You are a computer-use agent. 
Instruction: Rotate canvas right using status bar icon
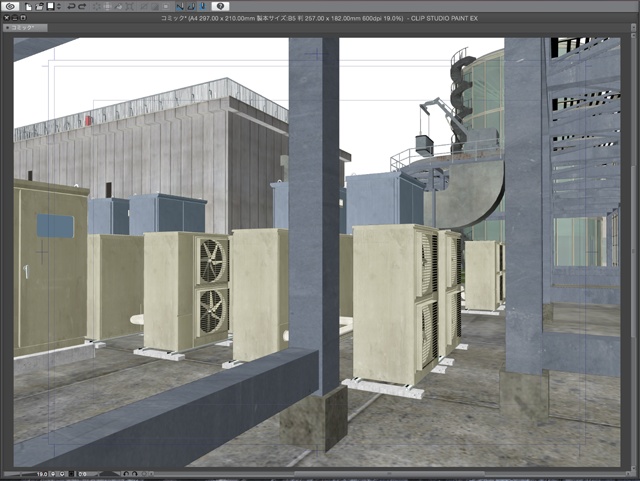[135, 474]
